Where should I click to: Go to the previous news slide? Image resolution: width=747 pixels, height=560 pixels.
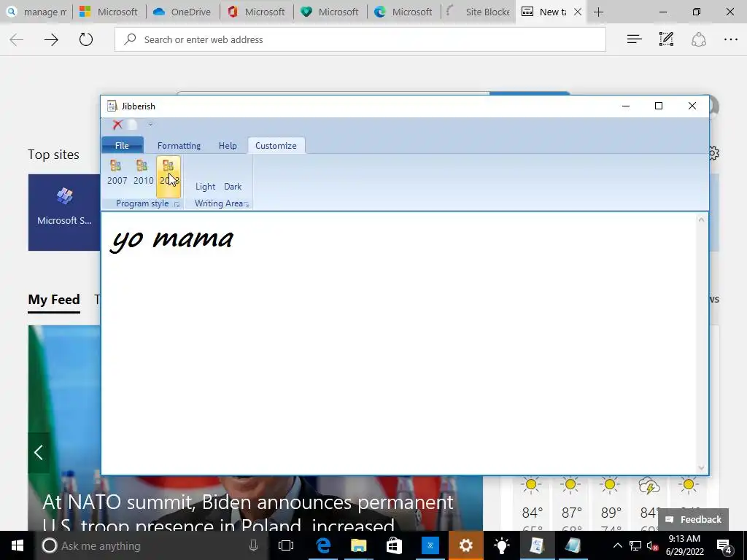39,452
